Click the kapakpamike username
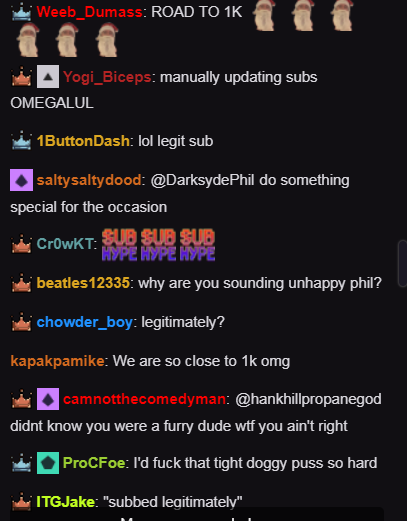The image size is (407, 521). (57, 361)
